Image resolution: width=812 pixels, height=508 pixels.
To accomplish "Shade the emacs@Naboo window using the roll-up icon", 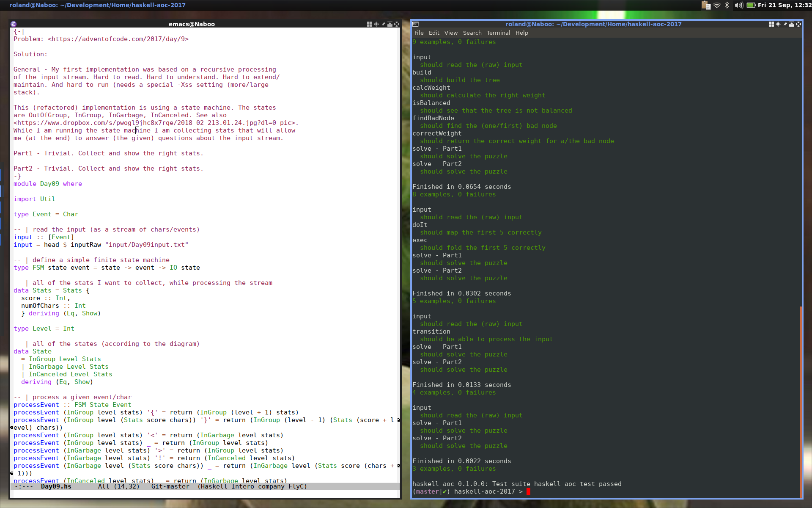I will [x=390, y=24].
